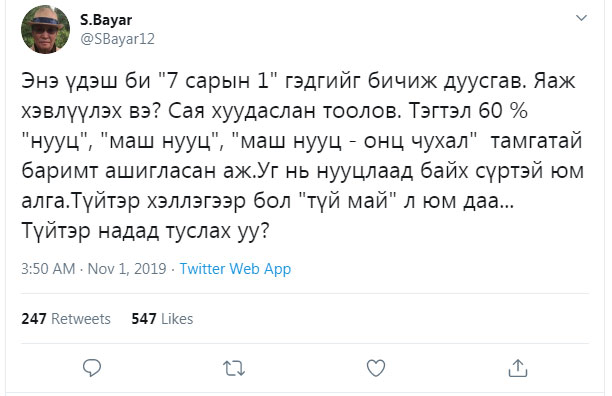612x396 pixels.
Task: Click the reply speech bubble icon
Action: coord(92,368)
